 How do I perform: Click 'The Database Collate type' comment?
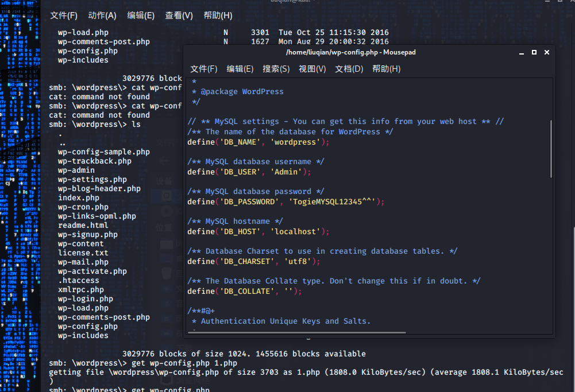click(x=334, y=281)
